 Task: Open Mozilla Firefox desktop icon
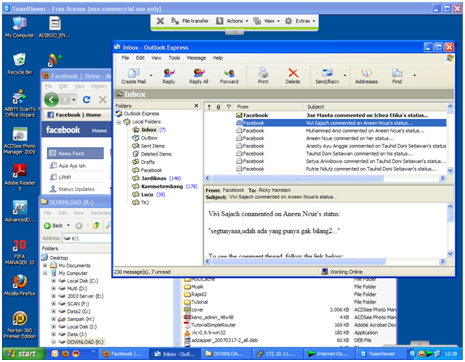click(20, 285)
